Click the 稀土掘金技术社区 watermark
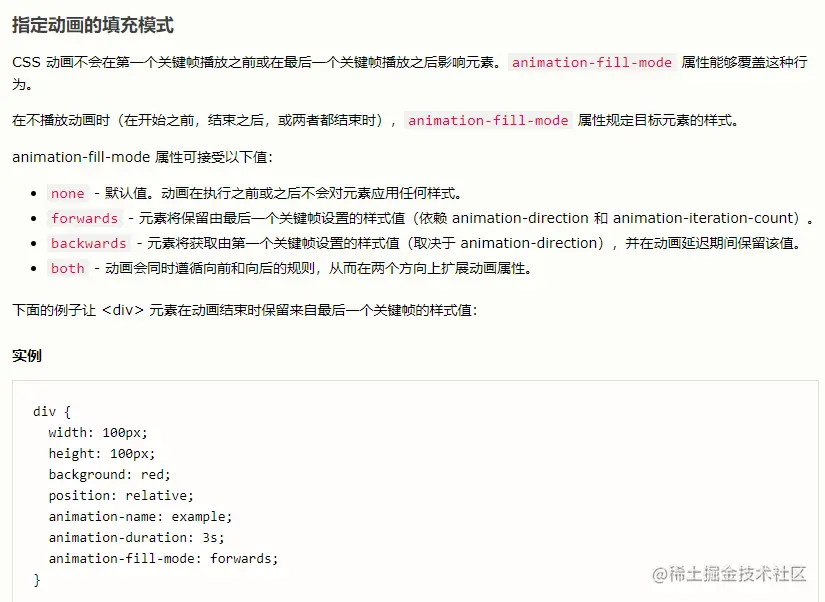 729,574
